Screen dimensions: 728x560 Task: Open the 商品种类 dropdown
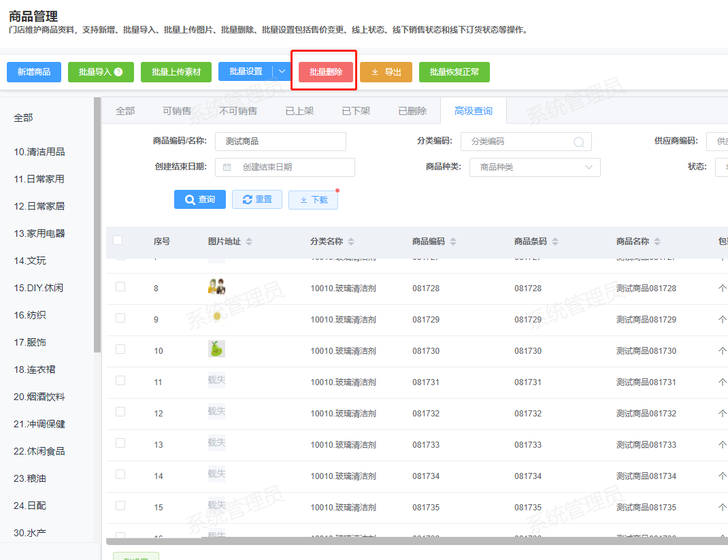(535, 167)
